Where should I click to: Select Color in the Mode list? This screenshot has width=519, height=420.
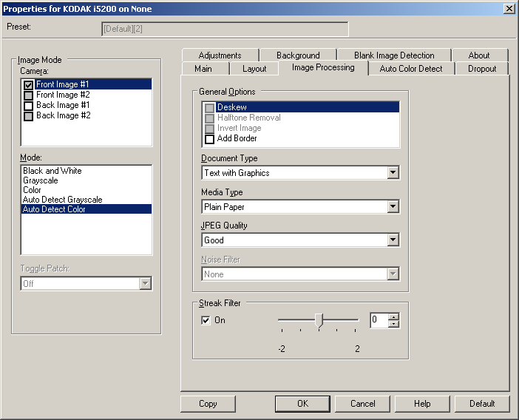click(x=86, y=190)
